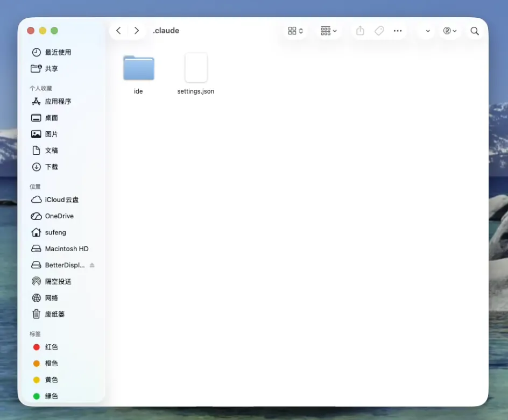Viewport: 508px width, 420px height.
Task: Filter by the 红色 red tag
Action: (51, 347)
